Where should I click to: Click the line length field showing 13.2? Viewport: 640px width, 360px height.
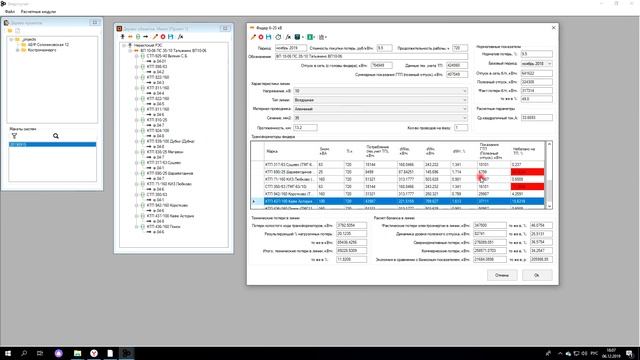(305, 127)
